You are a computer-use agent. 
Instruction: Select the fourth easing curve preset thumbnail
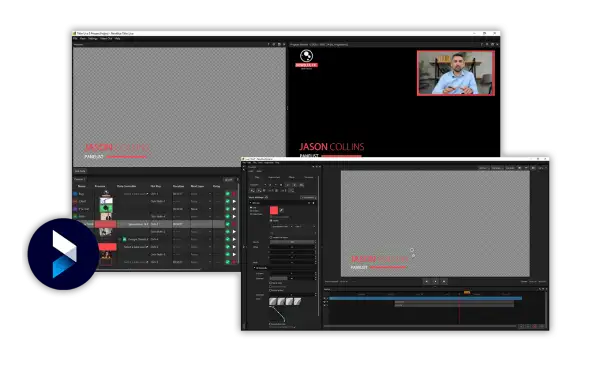[297, 302]
